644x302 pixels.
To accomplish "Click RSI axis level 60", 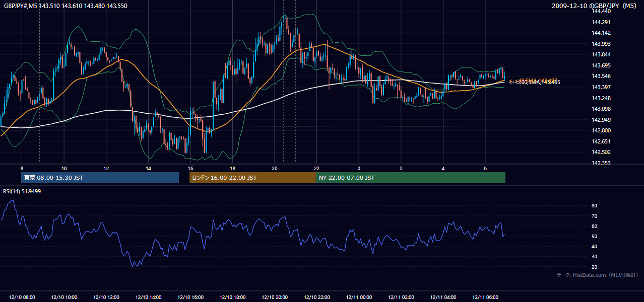I will pyautogui.click(x=595, y=226).
